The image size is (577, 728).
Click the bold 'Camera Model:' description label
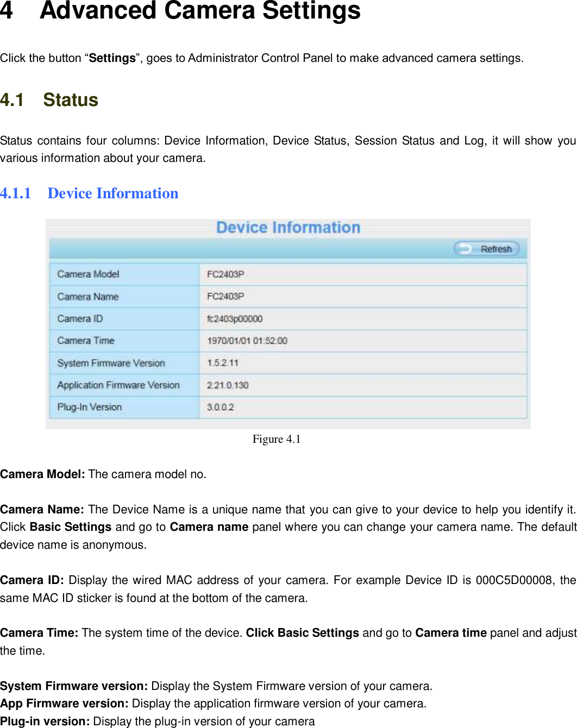[x=42, y=474]
